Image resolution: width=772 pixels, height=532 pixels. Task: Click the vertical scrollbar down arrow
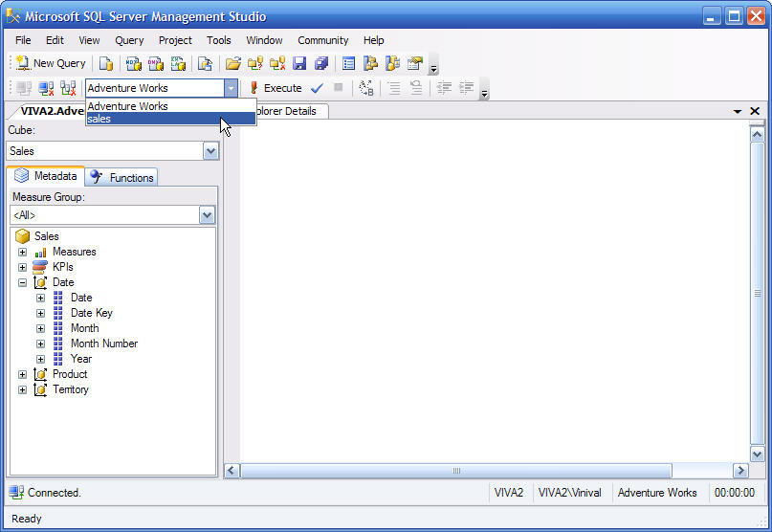[757, 454]
